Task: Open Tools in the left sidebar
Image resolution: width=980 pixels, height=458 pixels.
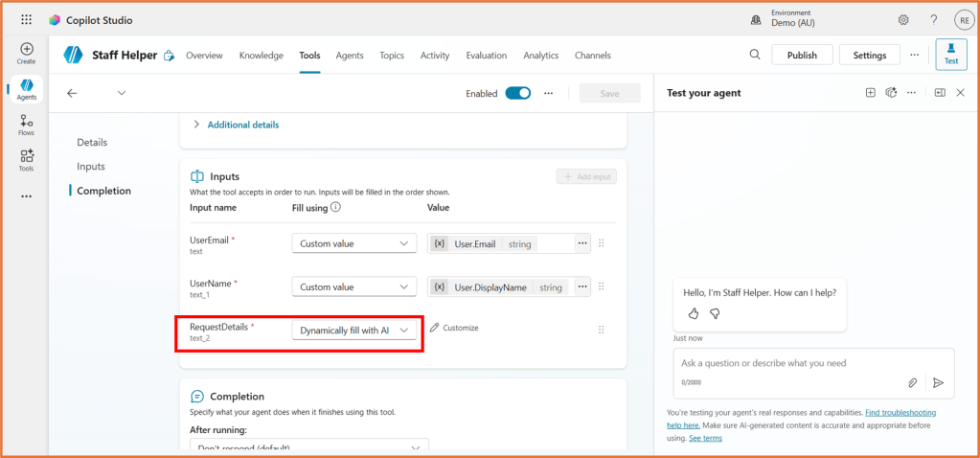Action: coord(26,160)
